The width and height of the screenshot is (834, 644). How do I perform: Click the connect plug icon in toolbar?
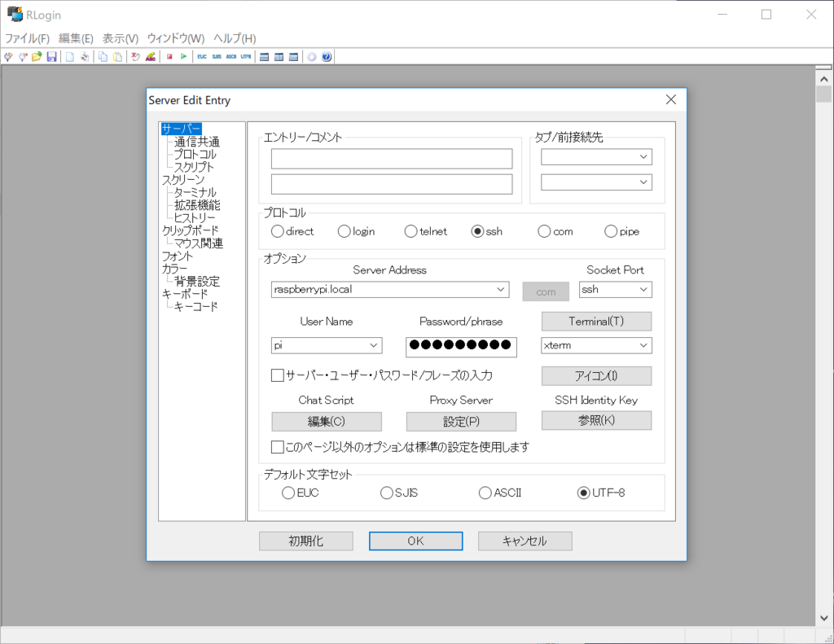pyautogui.click(x=8, y=57)
